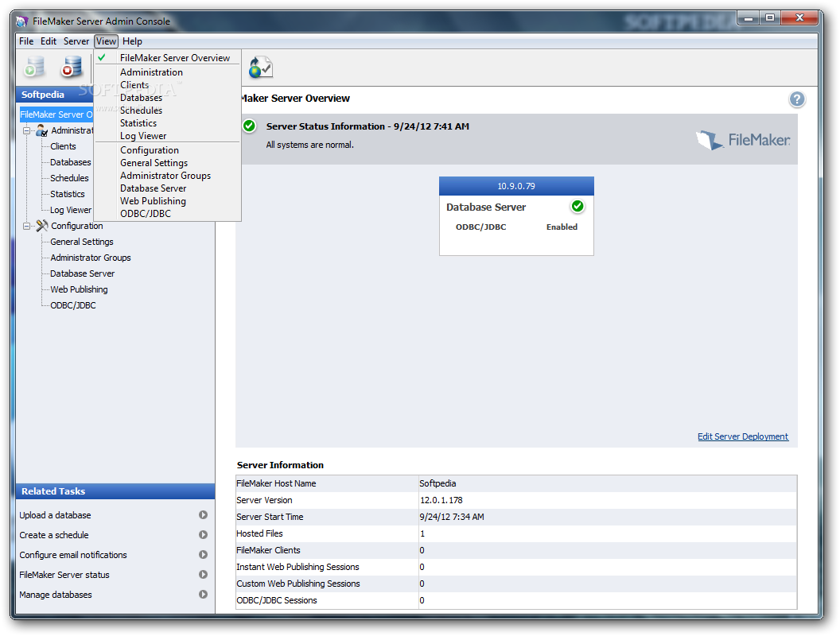
Task: Choose General Settings in the View menu
Action: [x=168, y=163]
